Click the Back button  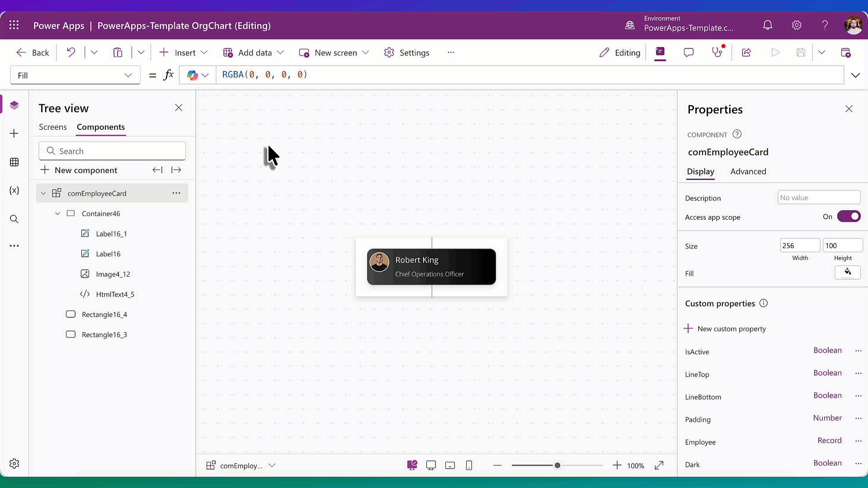click(x=33, y=52)
